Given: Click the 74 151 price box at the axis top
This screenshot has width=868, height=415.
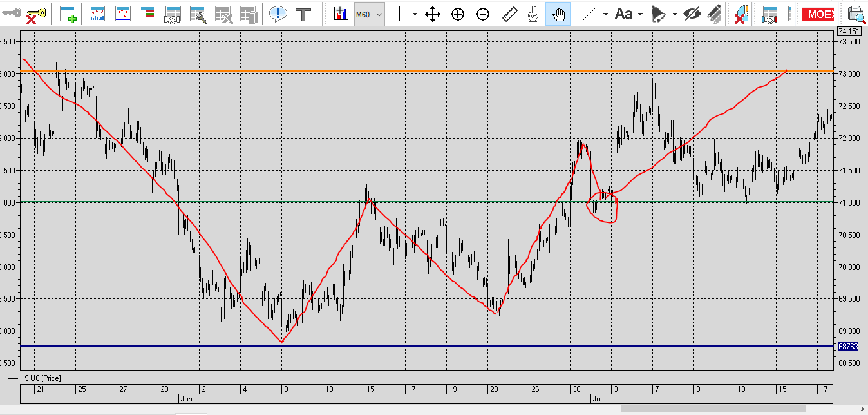Looking at the screenshot, I should point(849,32).
